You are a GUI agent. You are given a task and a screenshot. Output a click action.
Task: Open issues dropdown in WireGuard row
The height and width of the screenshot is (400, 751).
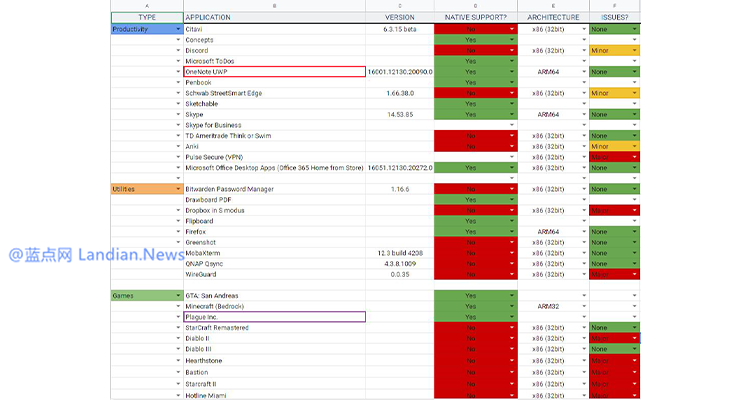pyautogui.click(x=635, y=274)
